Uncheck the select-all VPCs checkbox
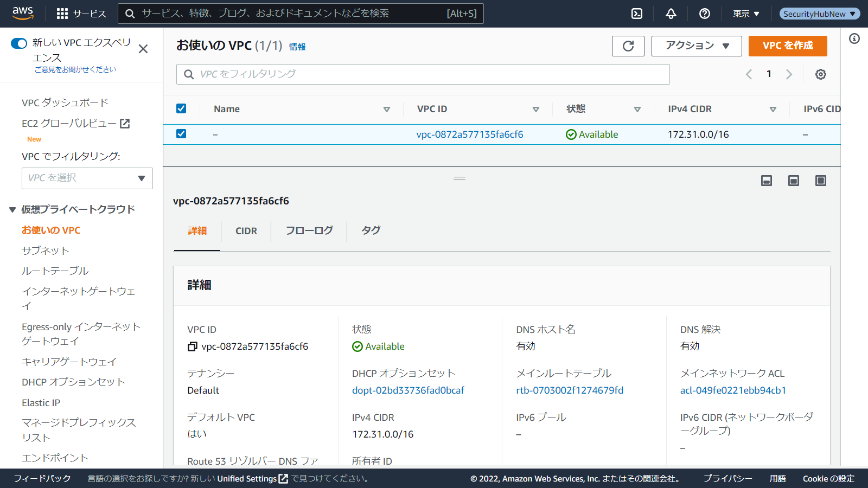Image resolution: width=868 pixels, height=488 pixels. (181, 108)
